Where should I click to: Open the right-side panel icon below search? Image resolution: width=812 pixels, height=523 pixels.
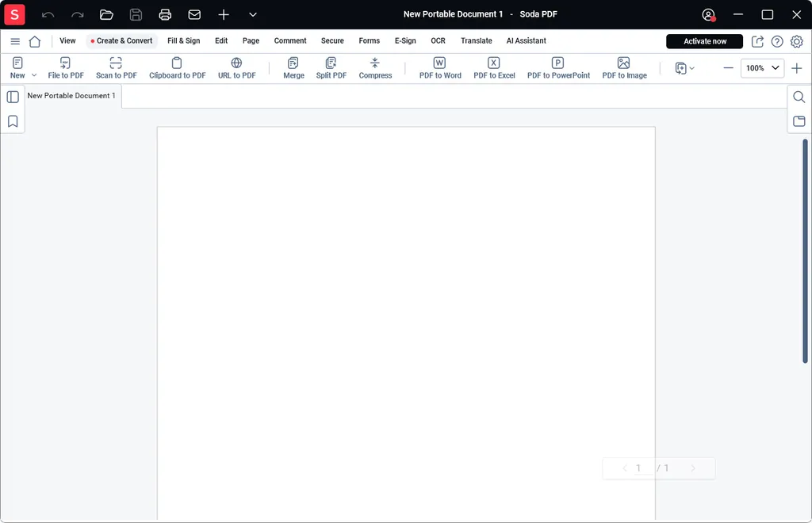coord(799,121)
